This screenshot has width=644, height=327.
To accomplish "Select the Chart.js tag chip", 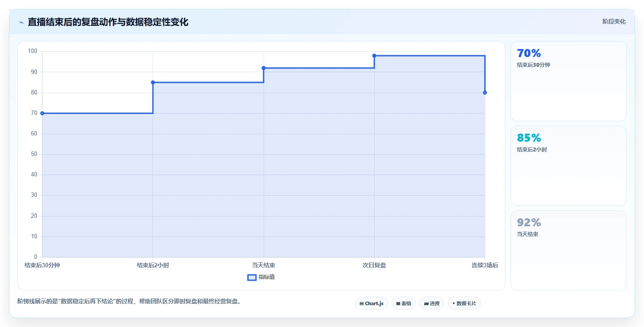I will (x=371, y=303).
